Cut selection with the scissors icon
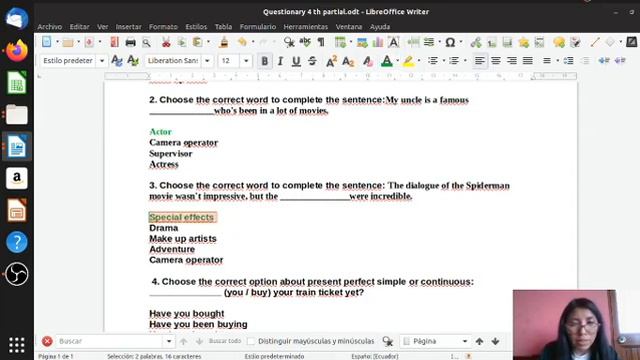This screenshot has width=640, height=360. coord(166,42)
